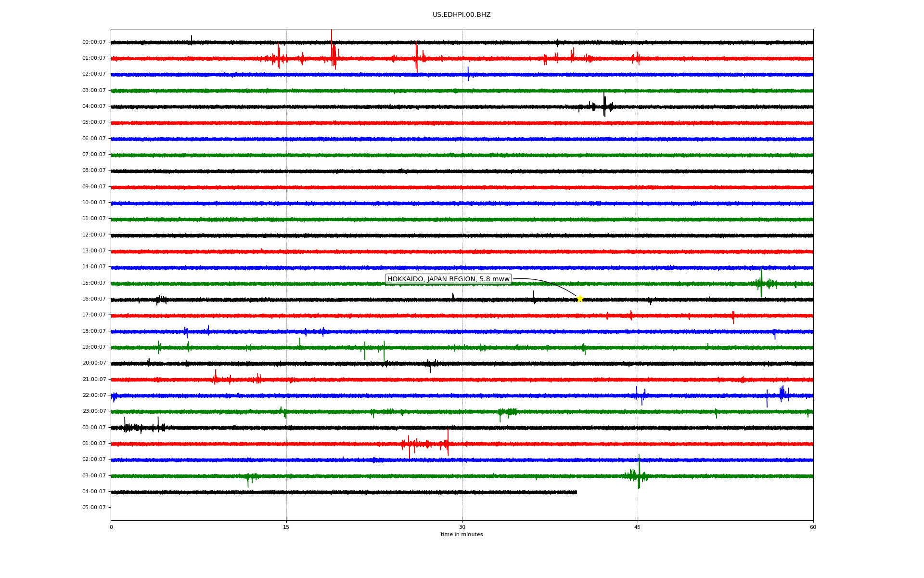Click the 18:00:07 row time label
The width and height of the screenshot is (924, 578).
(x=94, y=331)
